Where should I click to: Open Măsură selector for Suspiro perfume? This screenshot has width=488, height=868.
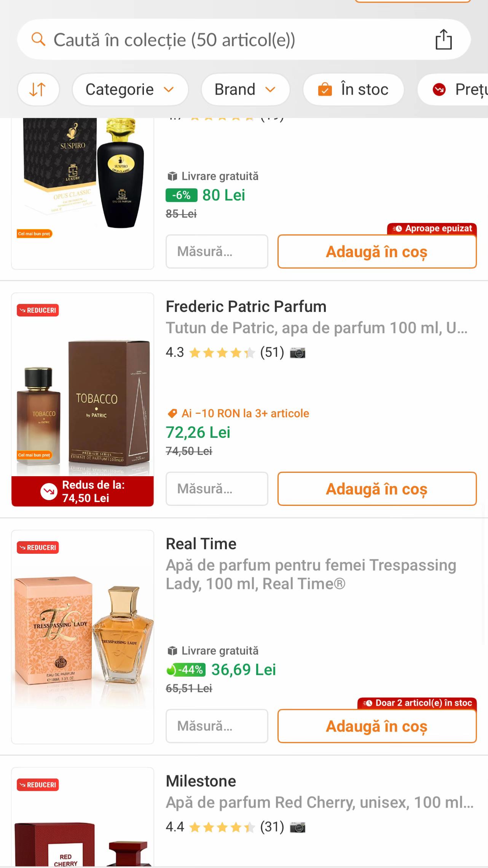(x=217, y=251)
